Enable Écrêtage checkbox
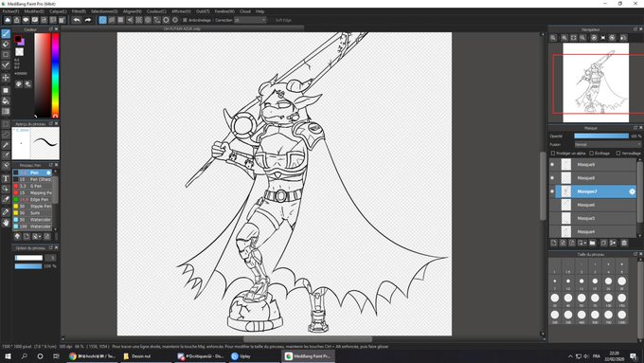 pyautogui.click(x=591, y=154)
